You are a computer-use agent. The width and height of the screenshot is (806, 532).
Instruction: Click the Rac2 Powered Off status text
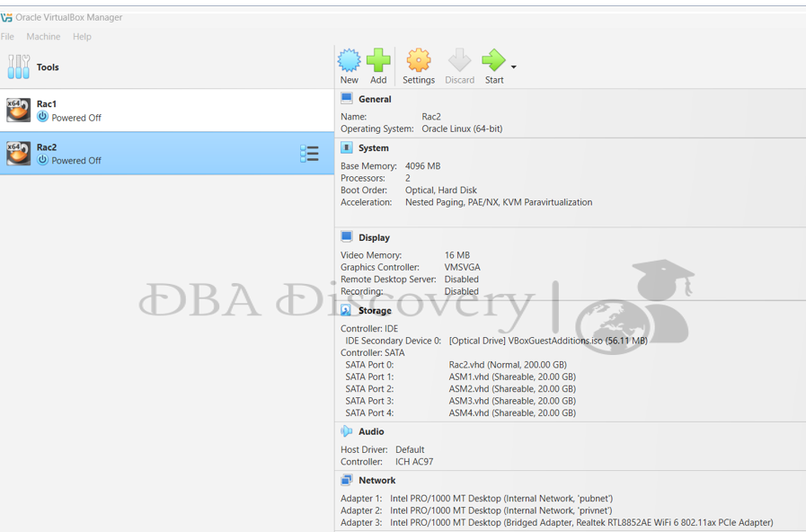(76, 160)
